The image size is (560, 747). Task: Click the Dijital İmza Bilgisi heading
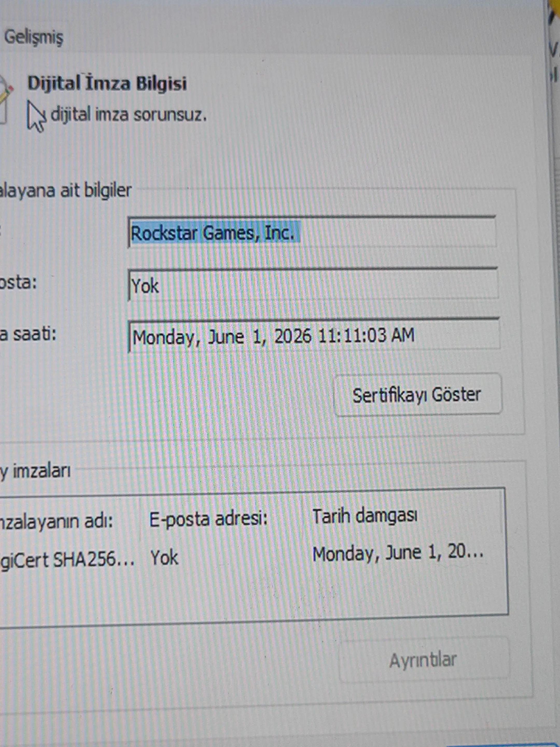(107, 83)
